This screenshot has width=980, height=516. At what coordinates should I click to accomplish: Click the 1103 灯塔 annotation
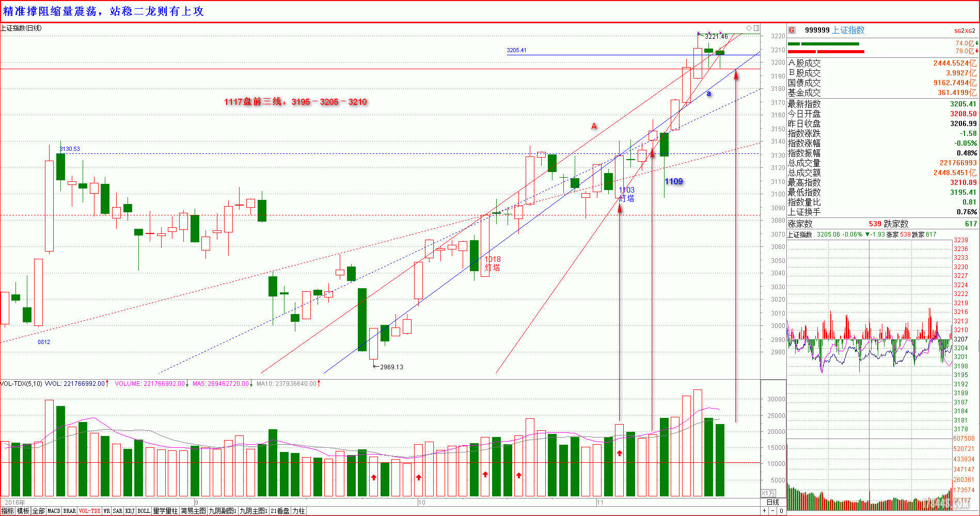pyautogui.click(x=627, y=194)
